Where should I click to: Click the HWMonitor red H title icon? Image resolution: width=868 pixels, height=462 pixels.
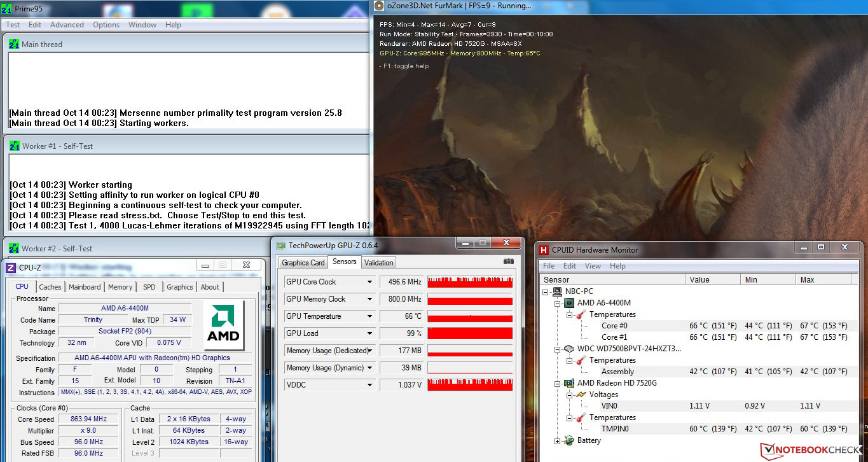pyautogui.click(x=544, y=249)
